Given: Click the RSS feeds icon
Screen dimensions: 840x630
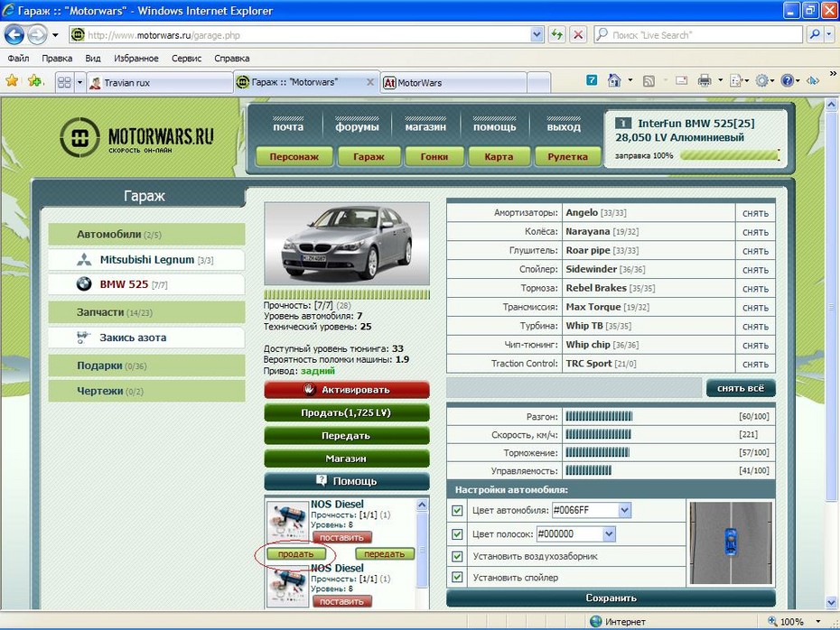Looking at the screenshot, I should [649, 81].
